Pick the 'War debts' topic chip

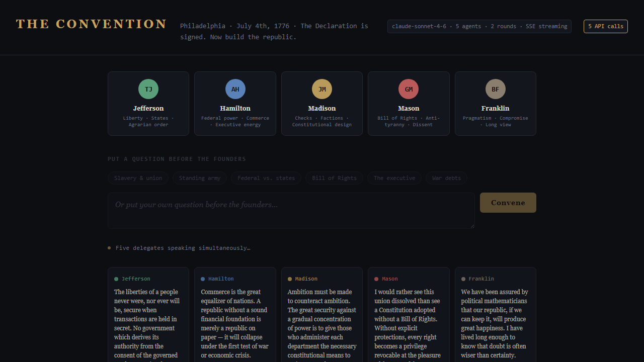click(x=447, y=178)
